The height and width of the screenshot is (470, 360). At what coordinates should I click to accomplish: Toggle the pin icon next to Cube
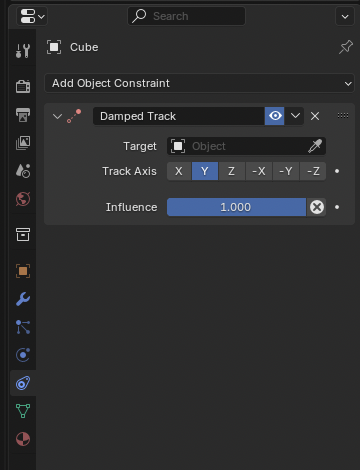point(346,47)
